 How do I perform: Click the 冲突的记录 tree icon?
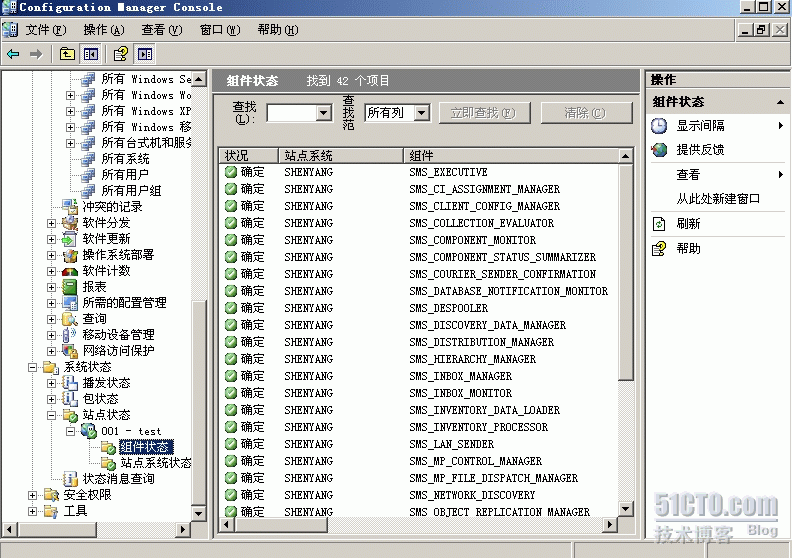tap(69, 206)
